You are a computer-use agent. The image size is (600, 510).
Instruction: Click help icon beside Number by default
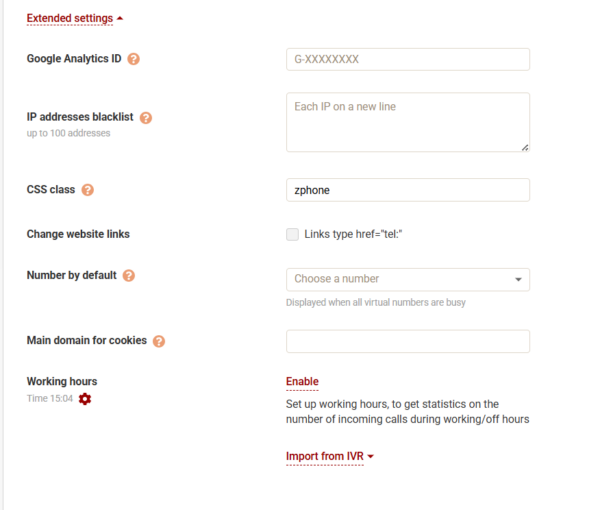129,276
